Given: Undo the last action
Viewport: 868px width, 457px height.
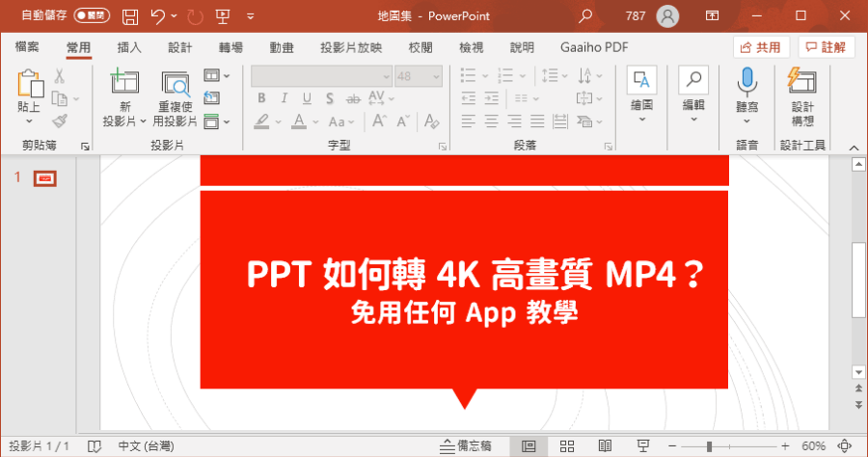Looking at the screenshot, I should 158,16.
